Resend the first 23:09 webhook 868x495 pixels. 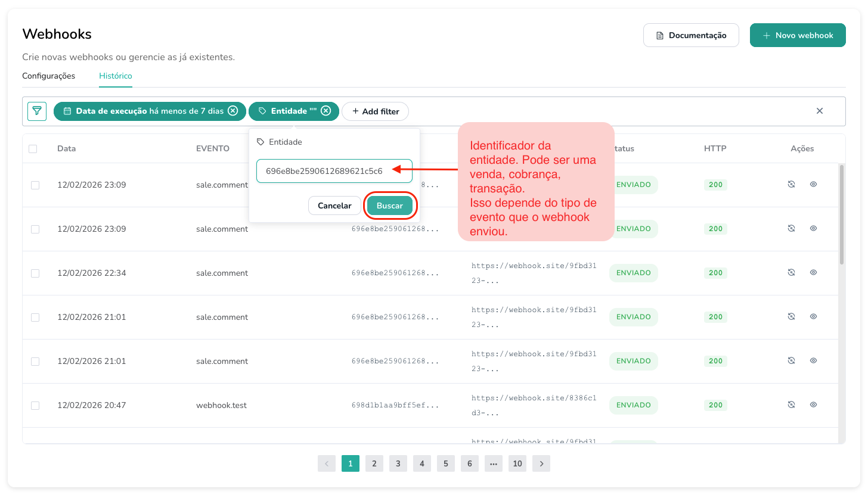[x=791, y=185]
